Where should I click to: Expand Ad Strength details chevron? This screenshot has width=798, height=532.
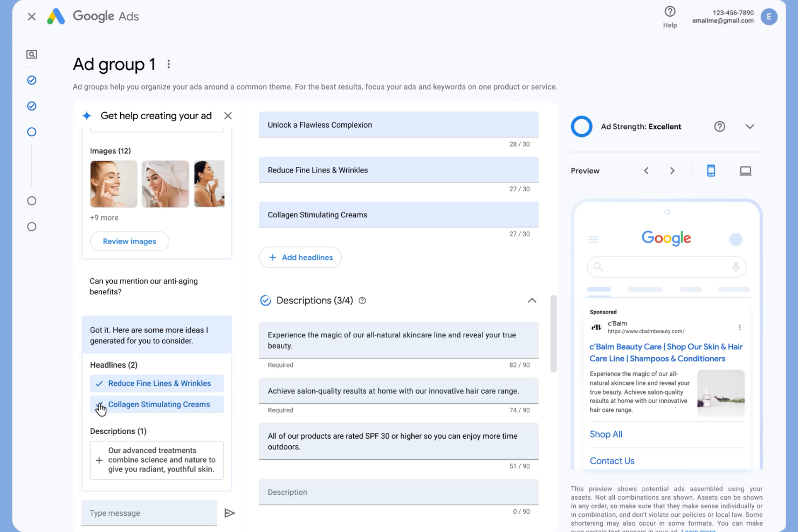point(750,127)
